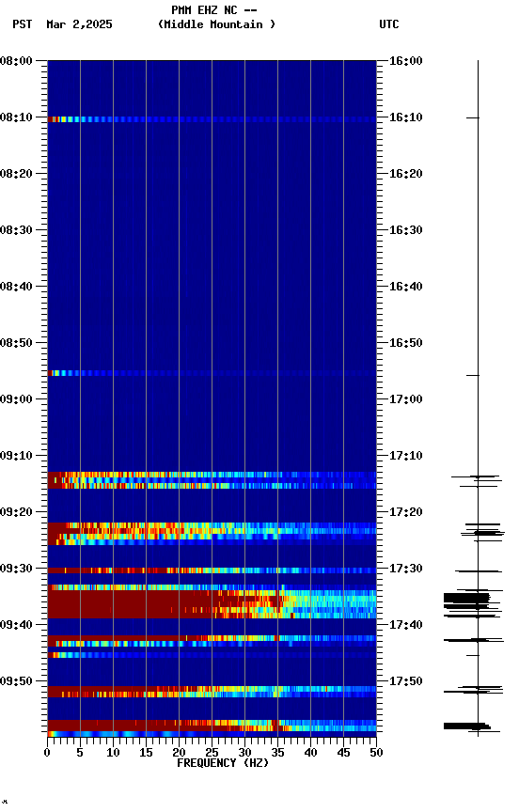The image size is (519, 812).
Task: Click the '17:10' UTC time label
Action: point(406,456)
